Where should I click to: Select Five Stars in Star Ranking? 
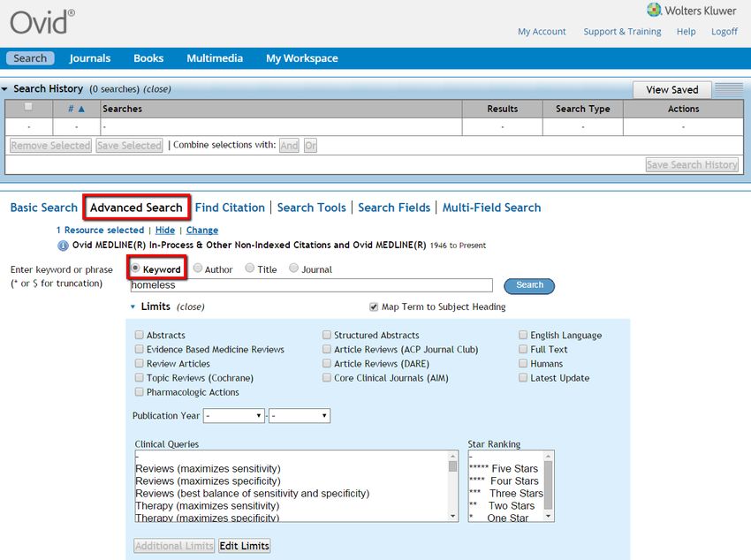click(x=504, y=469)
